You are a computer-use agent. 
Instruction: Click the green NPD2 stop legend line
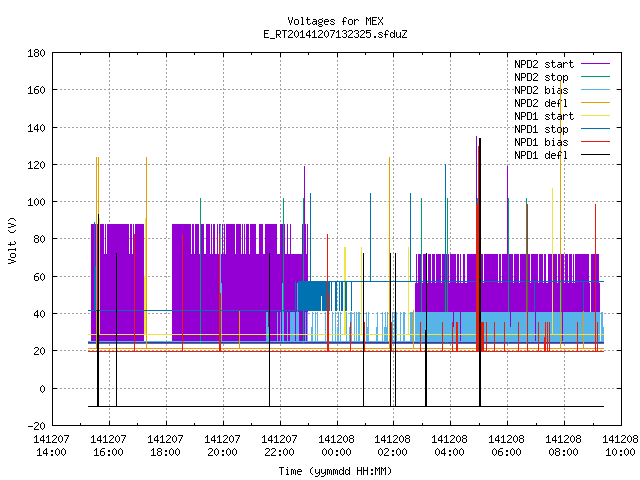595,77
